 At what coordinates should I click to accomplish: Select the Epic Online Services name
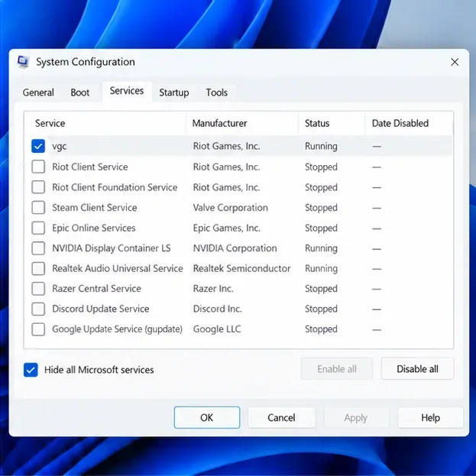click(x=94, y=228)
